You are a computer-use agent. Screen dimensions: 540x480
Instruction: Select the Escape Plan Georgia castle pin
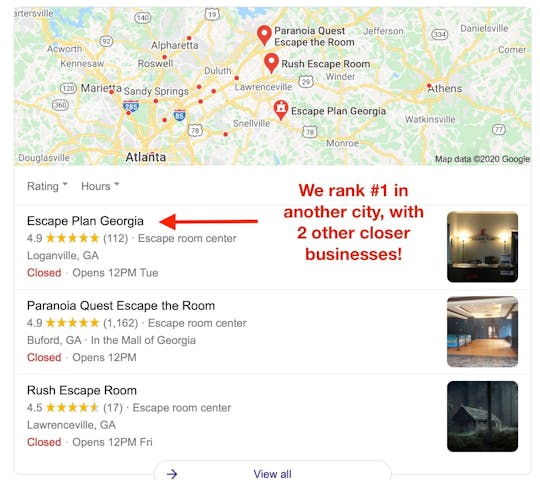[281, 110]
